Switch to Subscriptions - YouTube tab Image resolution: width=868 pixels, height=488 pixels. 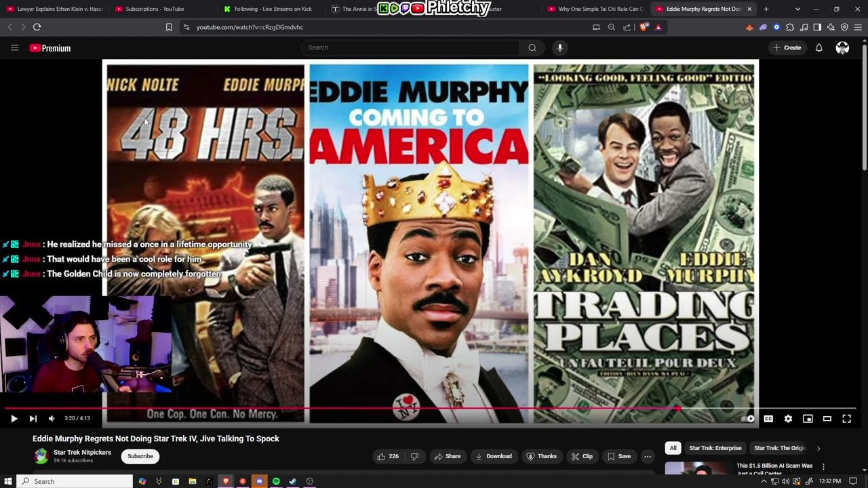[161, 9]
